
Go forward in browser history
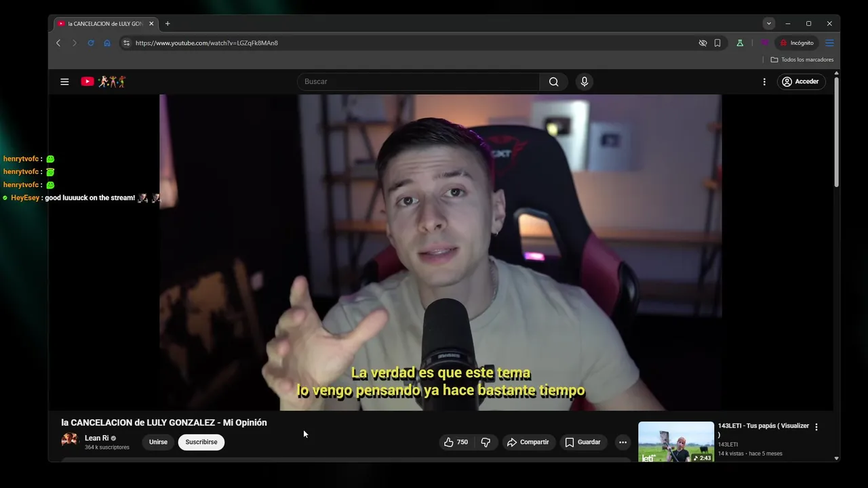(x=75, y=43)
